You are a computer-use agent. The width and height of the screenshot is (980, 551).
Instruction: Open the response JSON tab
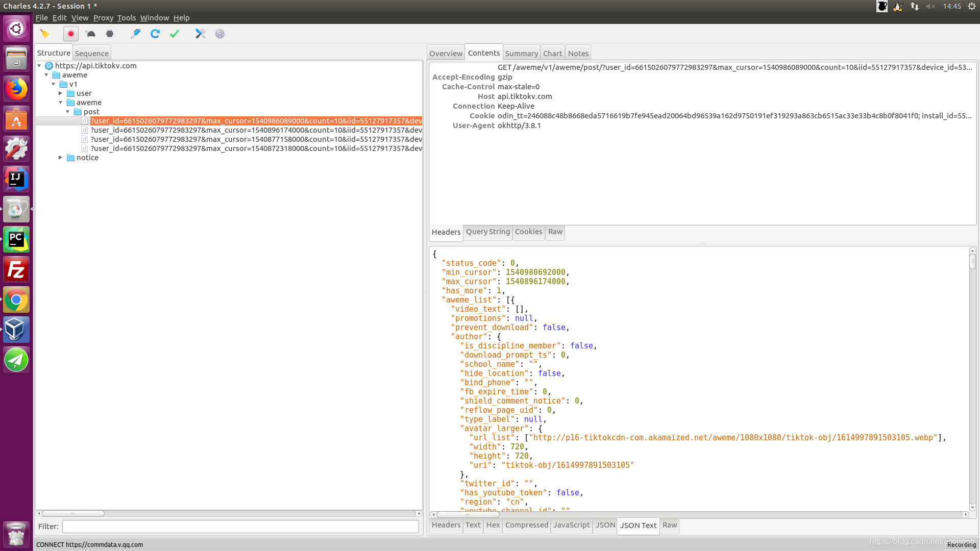[605, 525]
